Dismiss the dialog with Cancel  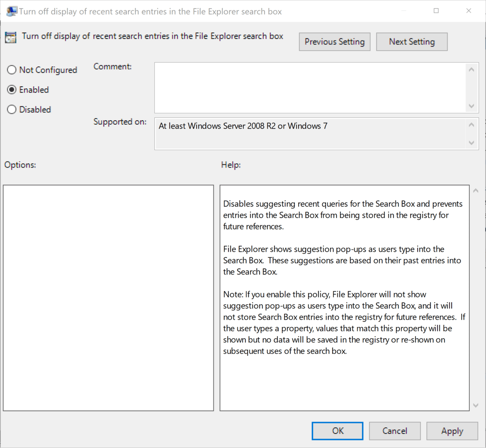(394, 431)
